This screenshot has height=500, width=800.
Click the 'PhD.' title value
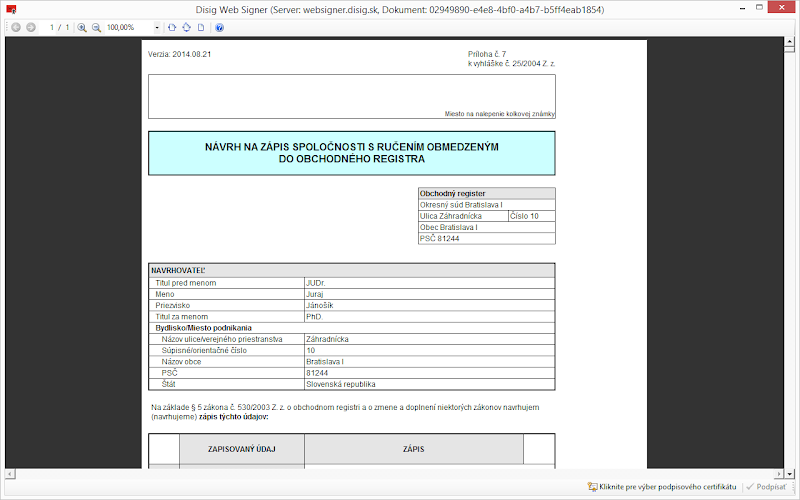[x=314, y=316]
